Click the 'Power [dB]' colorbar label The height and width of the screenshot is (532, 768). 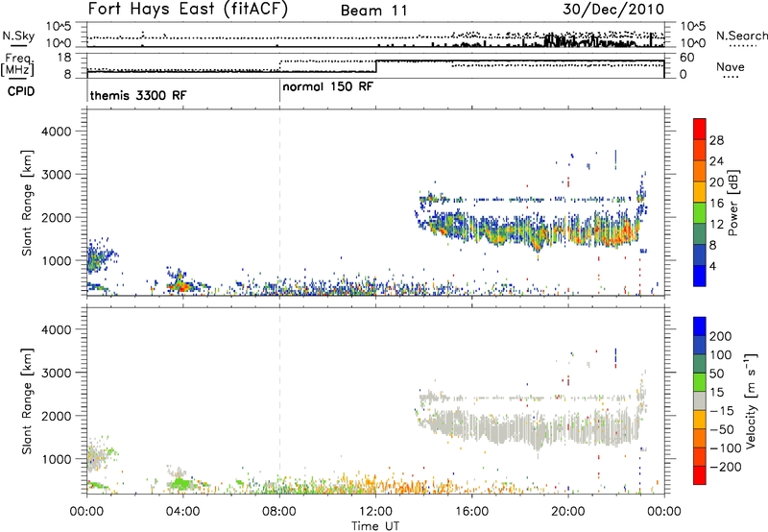tap(733, 203)
